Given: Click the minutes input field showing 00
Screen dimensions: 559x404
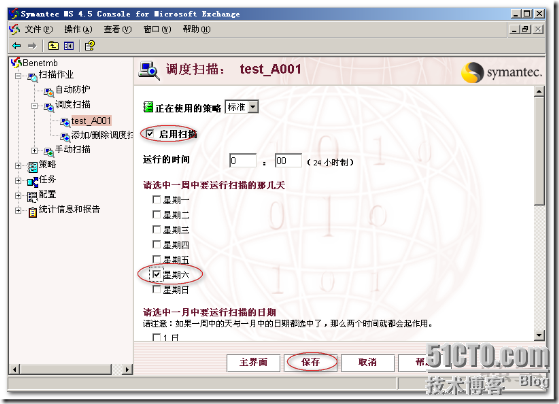Looking at the screenshot, I should click(x=288, y=160).
